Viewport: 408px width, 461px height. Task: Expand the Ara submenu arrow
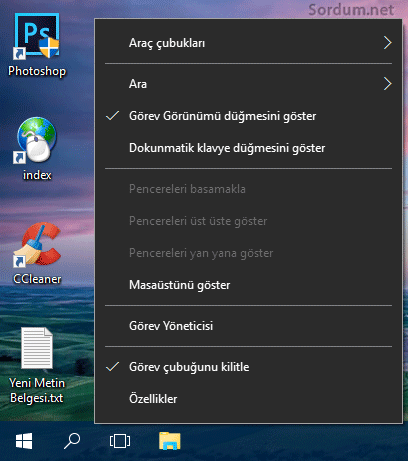[x=387, y=84]
